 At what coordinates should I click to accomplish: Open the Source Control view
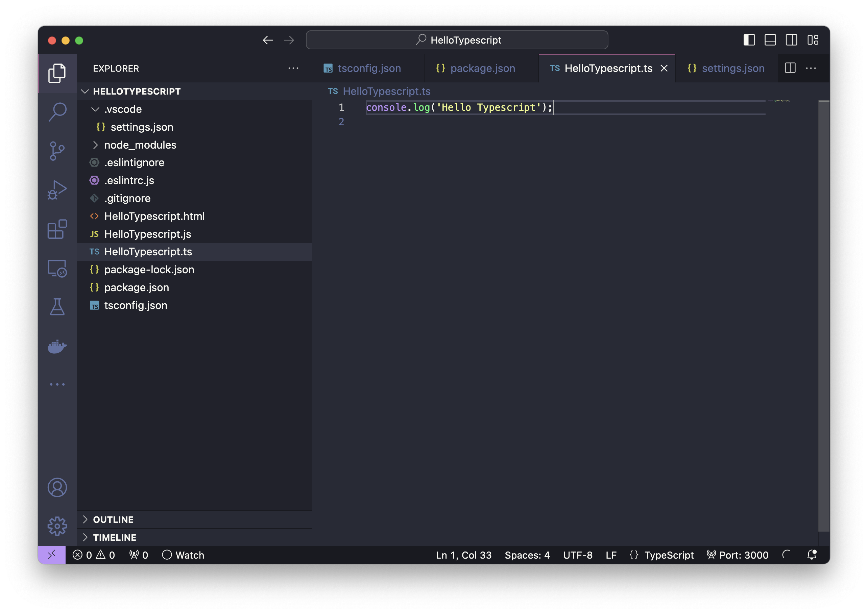click(x=57, y=151)
